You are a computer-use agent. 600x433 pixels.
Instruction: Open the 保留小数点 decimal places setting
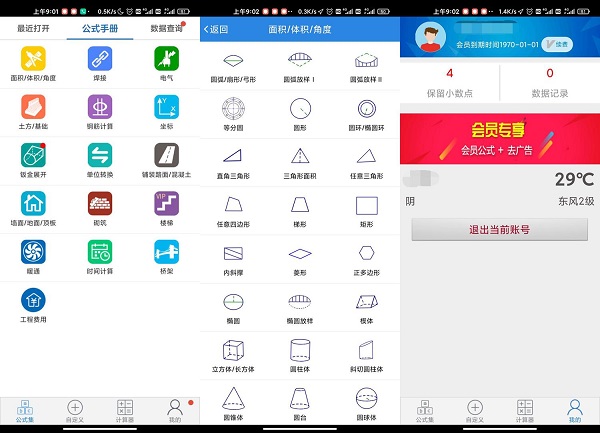pyautogui.click(x=450, y=83)
